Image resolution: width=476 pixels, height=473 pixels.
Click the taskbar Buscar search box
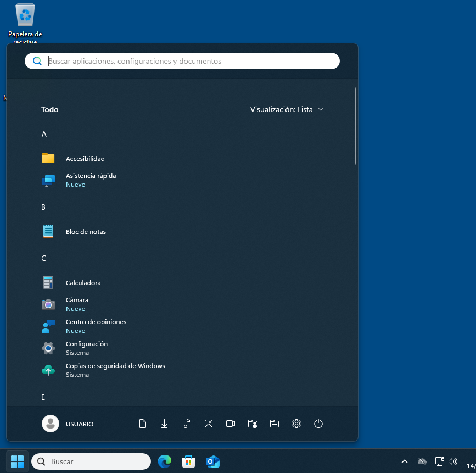pyautogui.click(x=91, y=461)
